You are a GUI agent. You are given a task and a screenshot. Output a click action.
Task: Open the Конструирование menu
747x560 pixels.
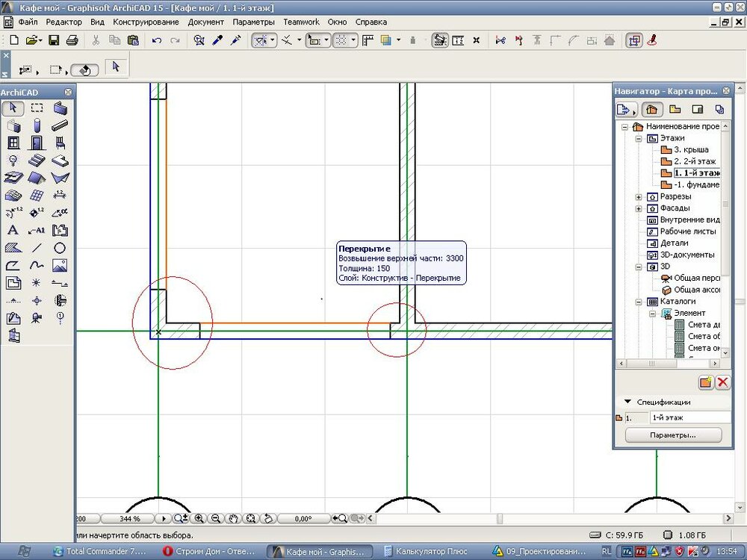pyautogui.click(x=146, y=22)
